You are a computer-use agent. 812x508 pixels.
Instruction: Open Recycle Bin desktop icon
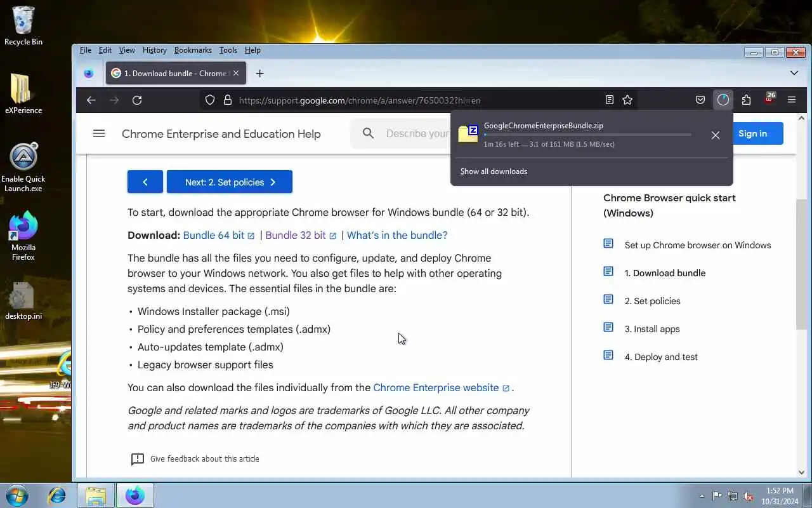click(23, 27)
